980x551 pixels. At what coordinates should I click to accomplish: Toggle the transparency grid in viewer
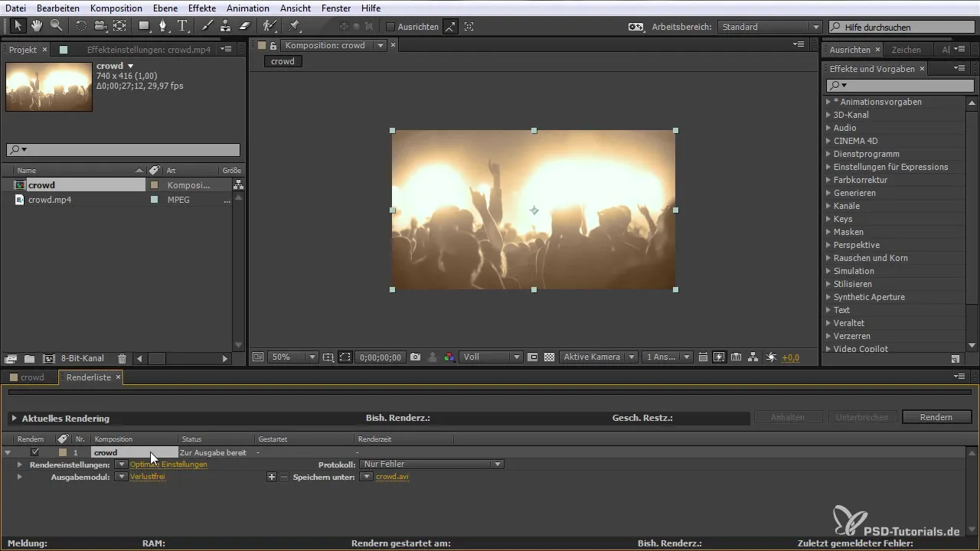(x=549, y=357)
